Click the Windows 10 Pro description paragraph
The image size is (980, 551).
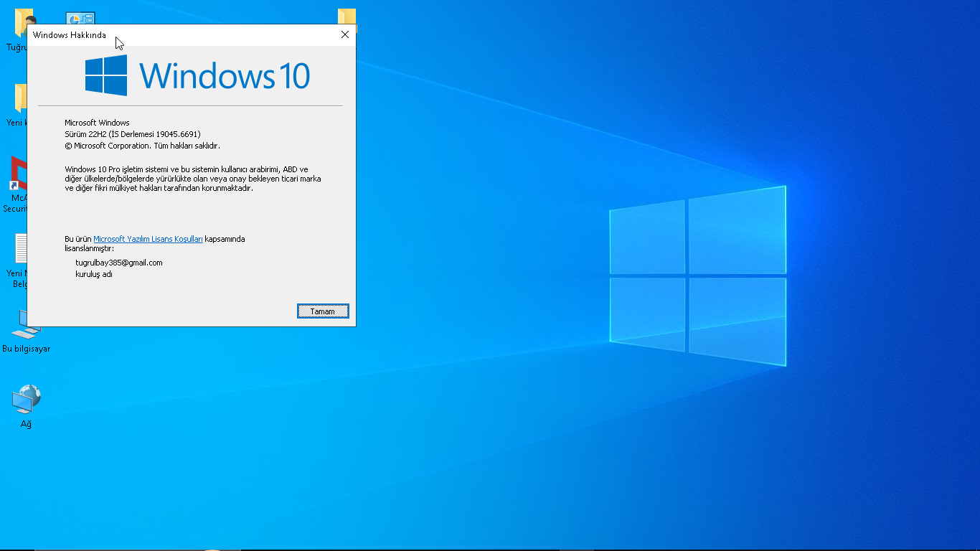(x=193, y=179)
